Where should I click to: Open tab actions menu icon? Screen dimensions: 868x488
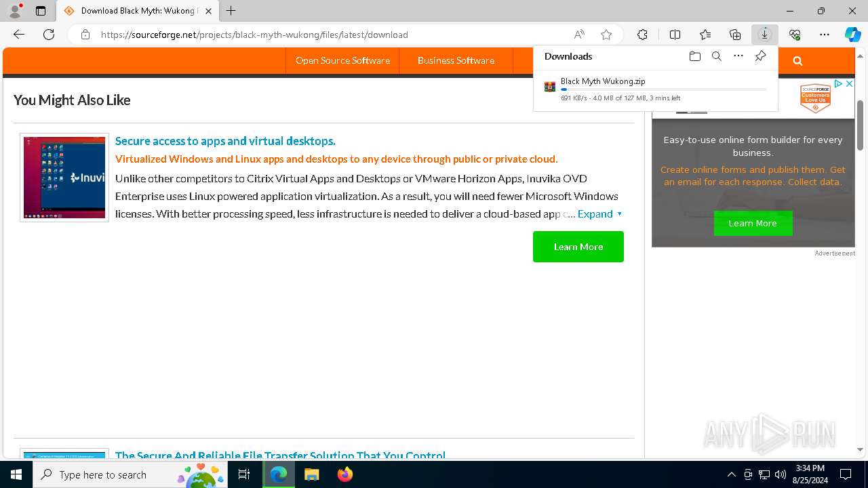pyautogui.click(x=41, y=11)
